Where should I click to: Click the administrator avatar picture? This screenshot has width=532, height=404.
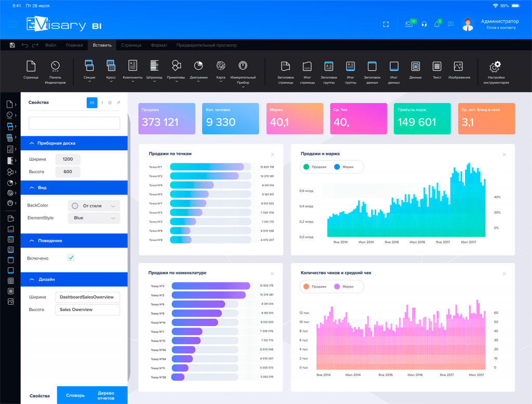468,24
